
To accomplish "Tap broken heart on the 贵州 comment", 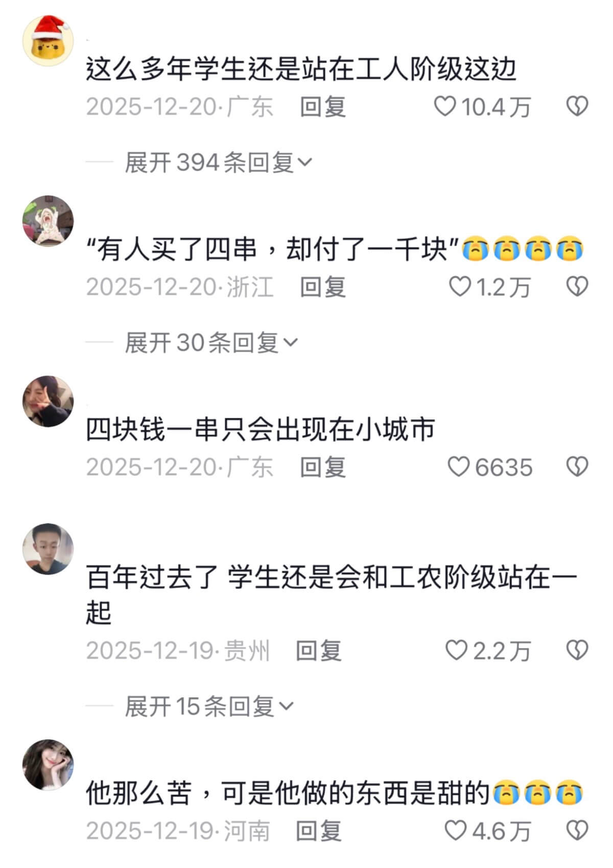I will 577,650.
